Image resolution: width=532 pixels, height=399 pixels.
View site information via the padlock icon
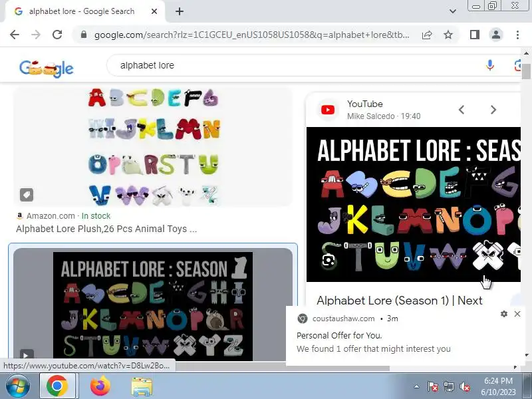point(84,35)
